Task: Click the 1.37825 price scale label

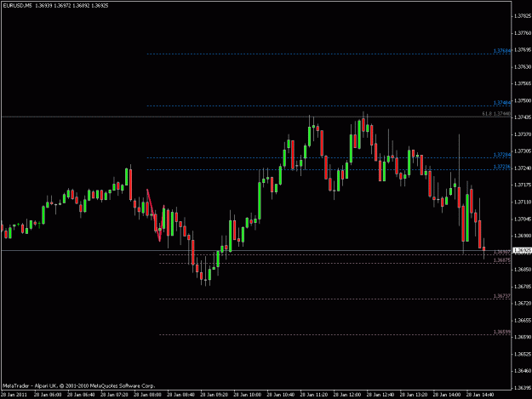Action: (x=523, y=16)
